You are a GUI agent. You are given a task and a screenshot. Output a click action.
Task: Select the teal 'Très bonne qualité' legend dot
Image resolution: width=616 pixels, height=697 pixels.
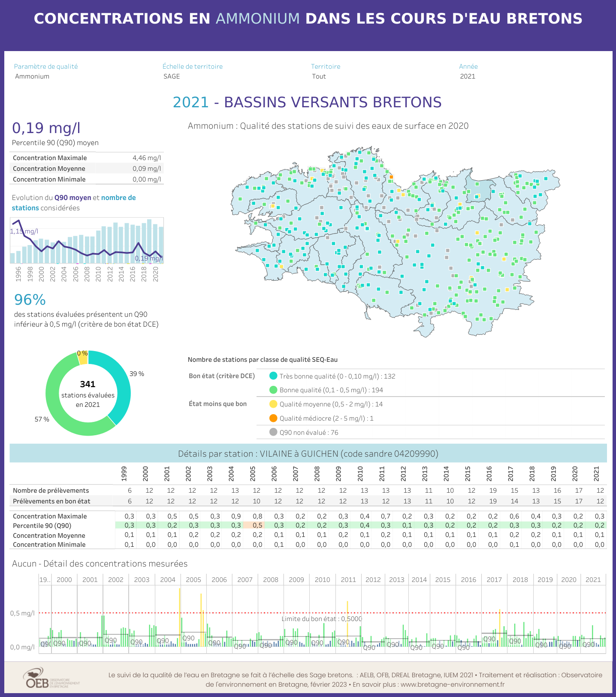pos(273,376)
